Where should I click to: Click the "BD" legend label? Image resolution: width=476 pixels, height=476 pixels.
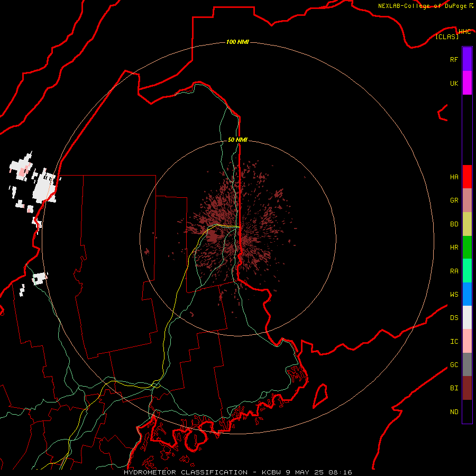pyautogui.click(x=454, y=224)
